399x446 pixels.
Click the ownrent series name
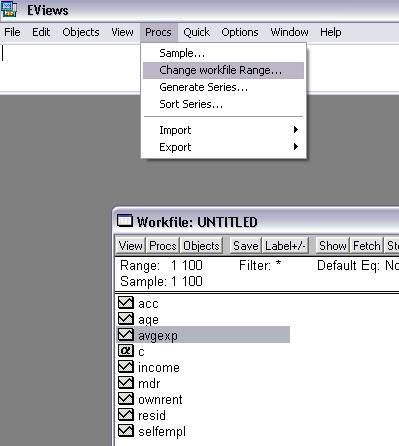[x=160, y=399]
